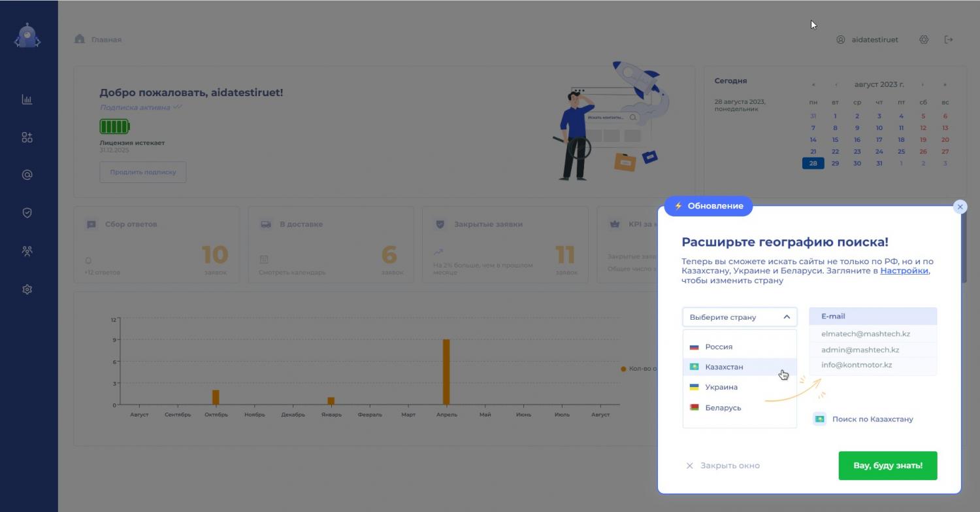Click the "Вау, буду знать!" button

coord(887,466)
